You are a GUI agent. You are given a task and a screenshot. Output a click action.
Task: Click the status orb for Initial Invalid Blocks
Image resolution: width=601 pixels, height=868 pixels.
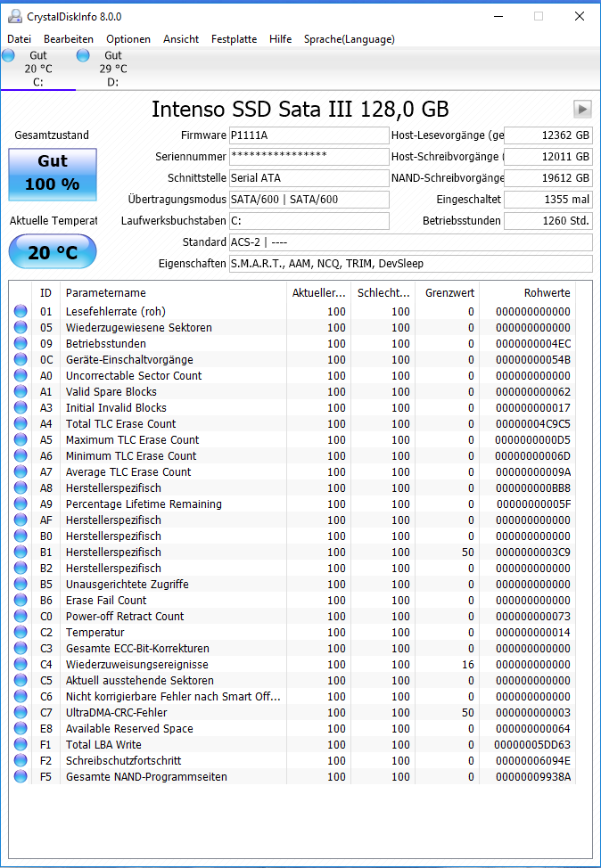pyautogui.click(x=21, y=408)
